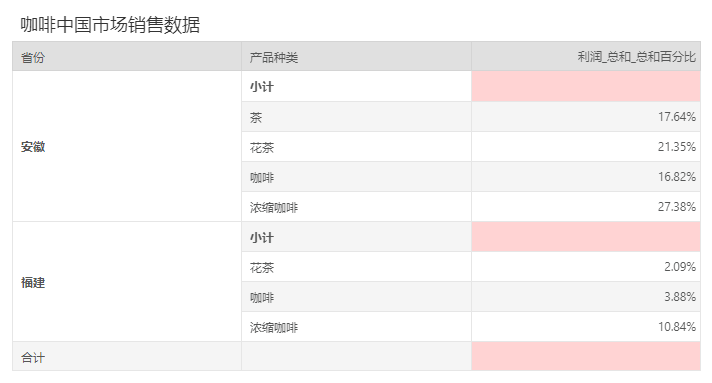
Task: Click the 10.84% value cell
Action: click(586, 327)
